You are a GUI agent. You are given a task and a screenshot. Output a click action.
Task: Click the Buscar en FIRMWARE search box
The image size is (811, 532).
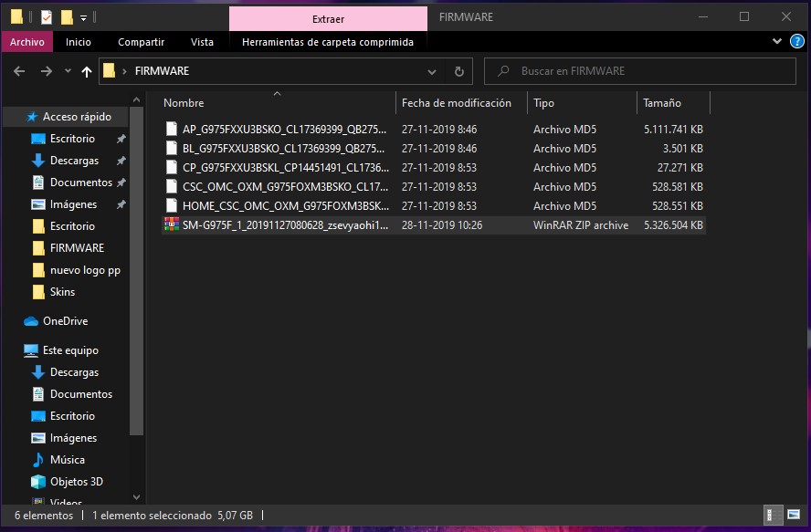(x=640, y=71)
